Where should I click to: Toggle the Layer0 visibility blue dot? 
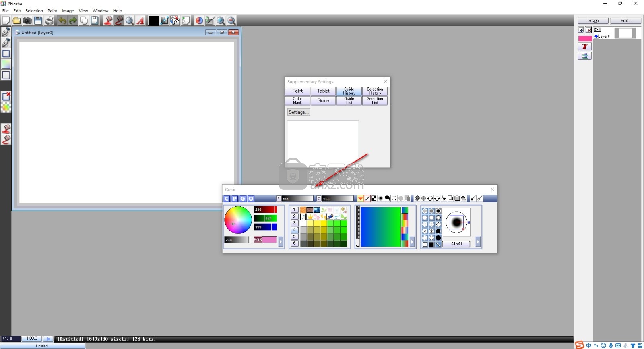point(596,36)
